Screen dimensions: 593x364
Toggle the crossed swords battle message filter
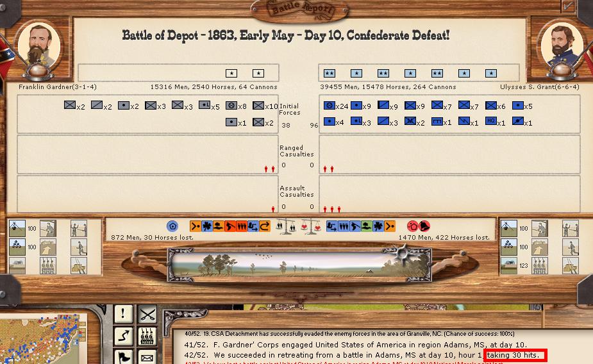pyautogui.click(x=148, y=314)
